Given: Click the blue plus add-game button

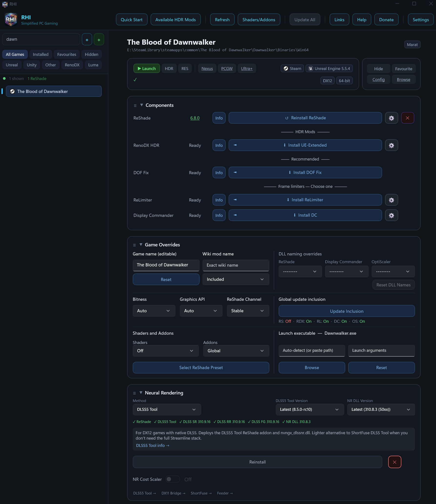Looking at the screenshot, I should (x=87, y=40).
